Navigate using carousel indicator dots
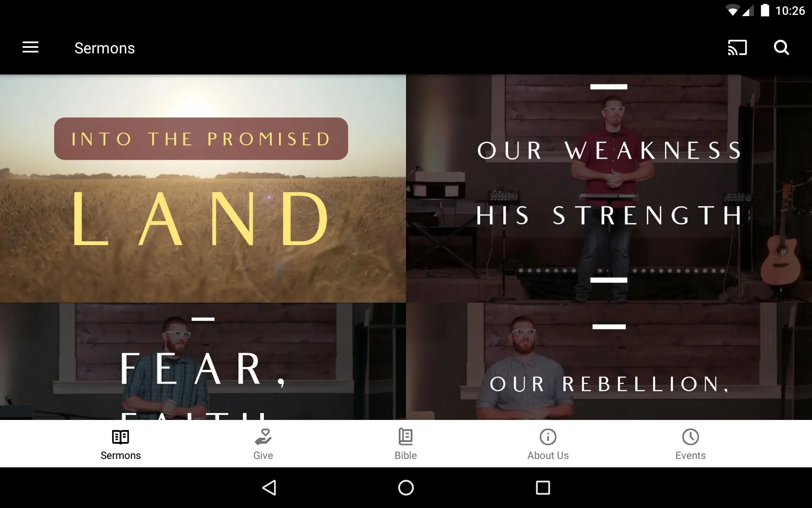This screenshot has height=508, width=812. point(609,271)
